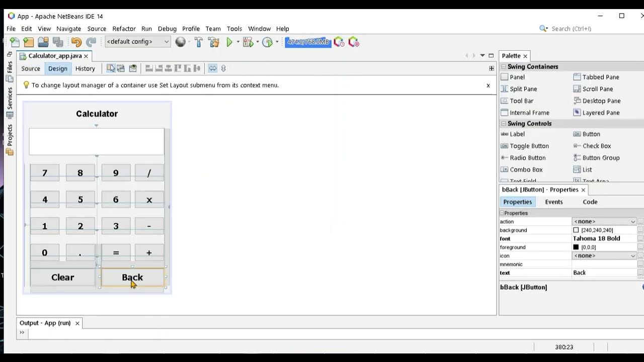Run the project with green play icon
Viewport: 644px width, 362px height.
pos(229,42)
